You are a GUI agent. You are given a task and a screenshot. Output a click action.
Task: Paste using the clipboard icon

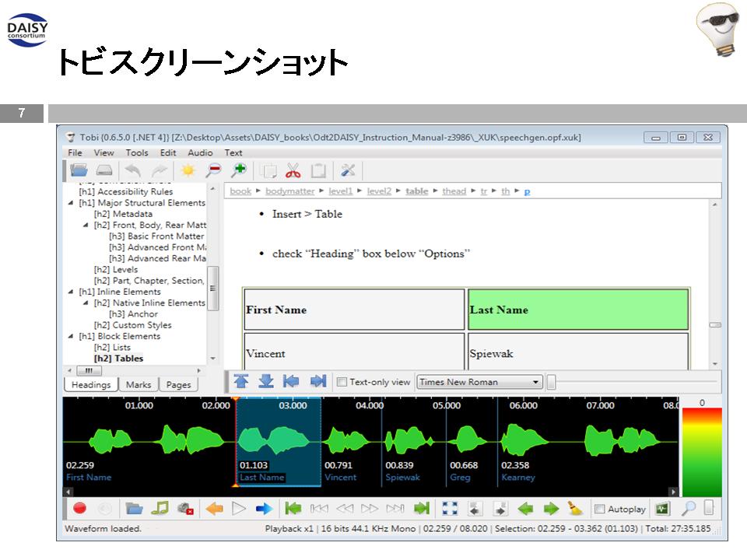click(317, 170)
